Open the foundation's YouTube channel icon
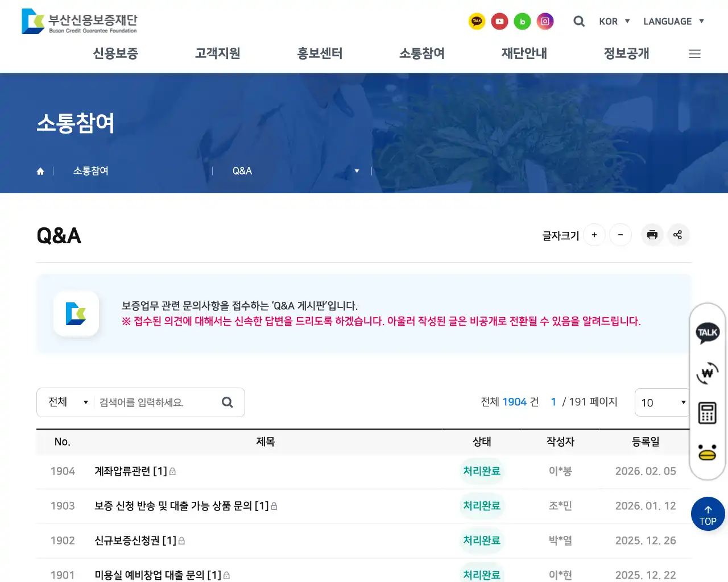The height and width of the screenshot is (582, 728). coord(499,21)
